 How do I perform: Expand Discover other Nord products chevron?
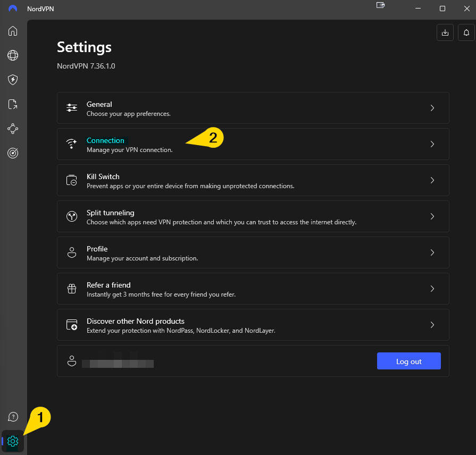tap(432, 325)
